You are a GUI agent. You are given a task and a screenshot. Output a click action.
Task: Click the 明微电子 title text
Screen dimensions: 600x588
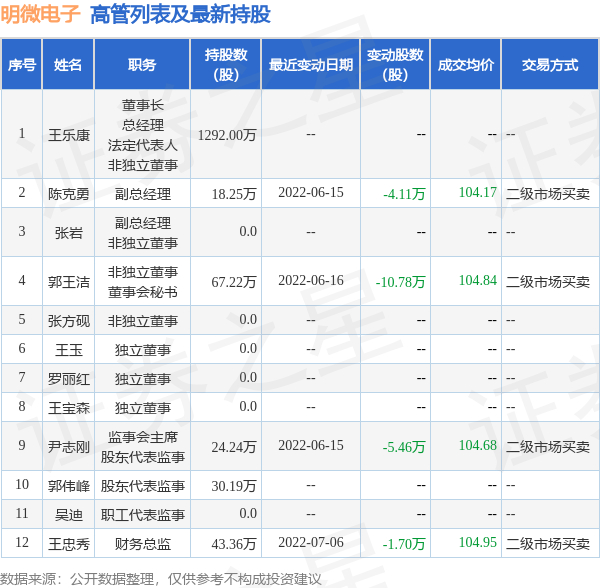(x=40, y=14)
